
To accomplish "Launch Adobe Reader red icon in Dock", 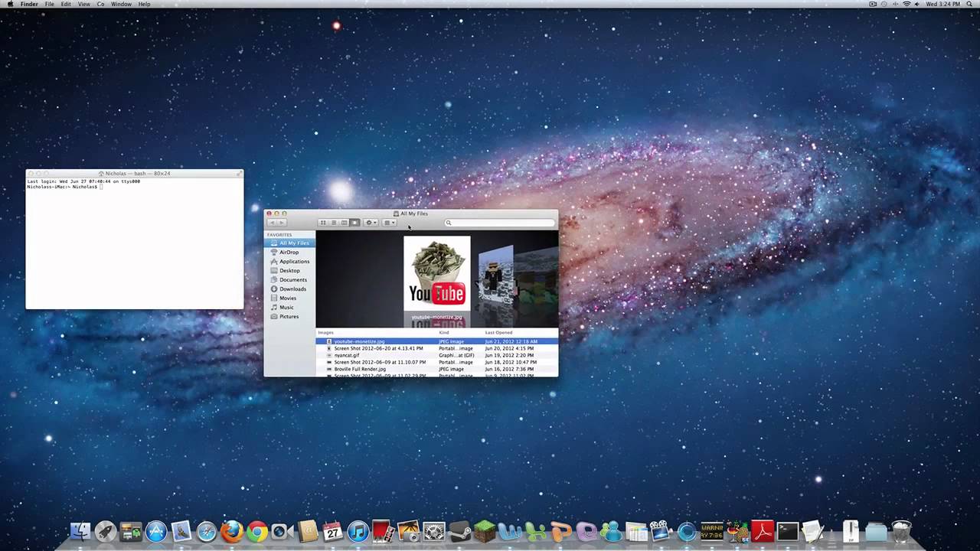I will (x=763, y=531).
